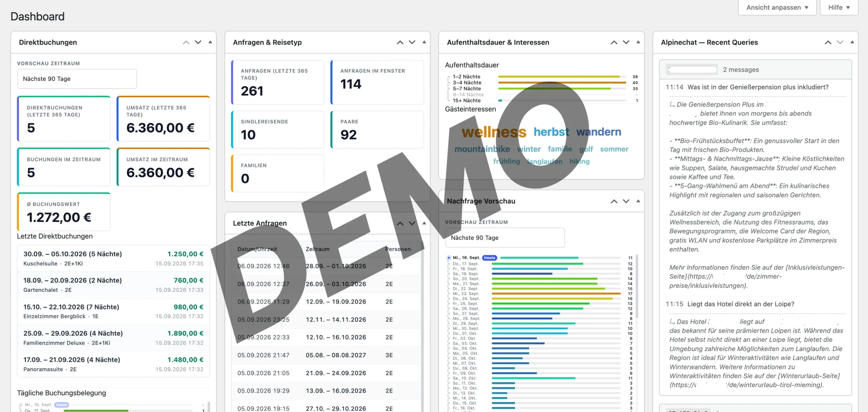Move Letzte Anfragen panel up
The height and width of the screenshot is (412, 868).
400,224
